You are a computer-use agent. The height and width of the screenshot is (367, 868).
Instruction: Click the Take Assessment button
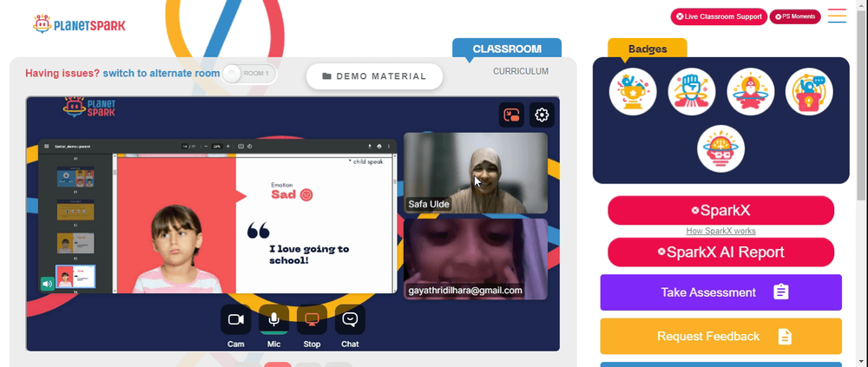pos(720,292)
